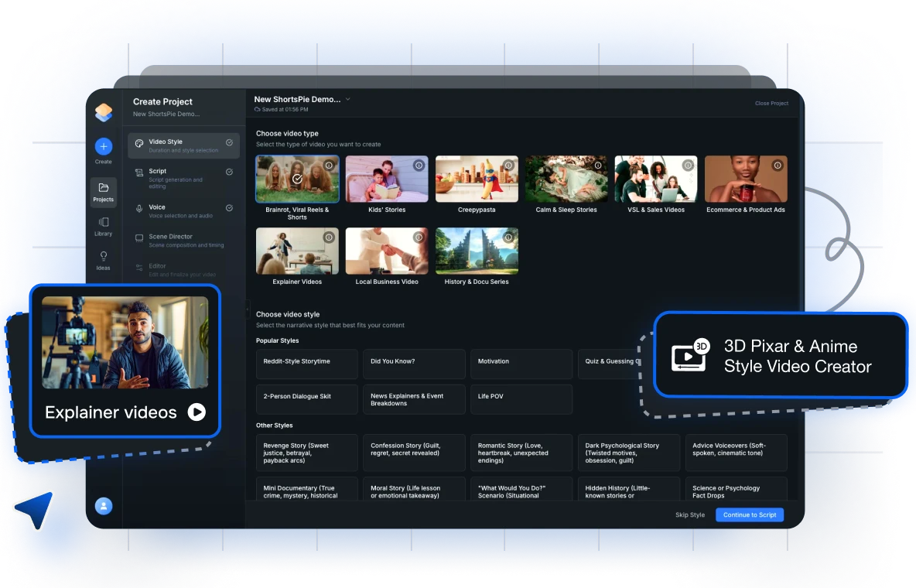Open the New ShortsPie Demo project dropdown

347,99
